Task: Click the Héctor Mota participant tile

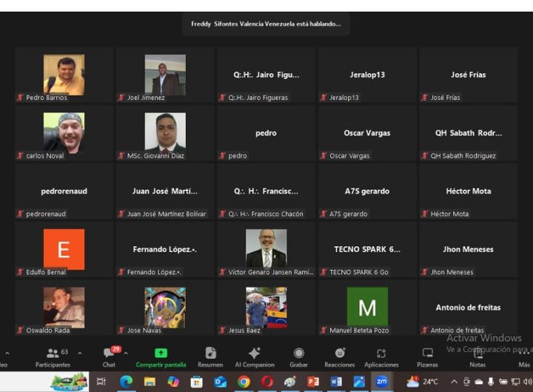Action: tap(469, 192)
